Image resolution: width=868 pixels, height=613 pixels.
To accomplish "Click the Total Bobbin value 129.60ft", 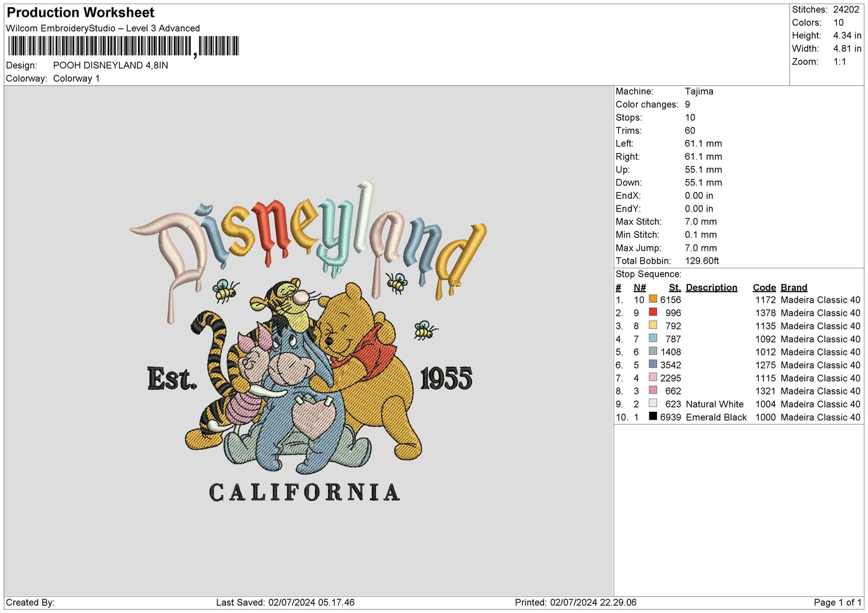I will 702,261.
